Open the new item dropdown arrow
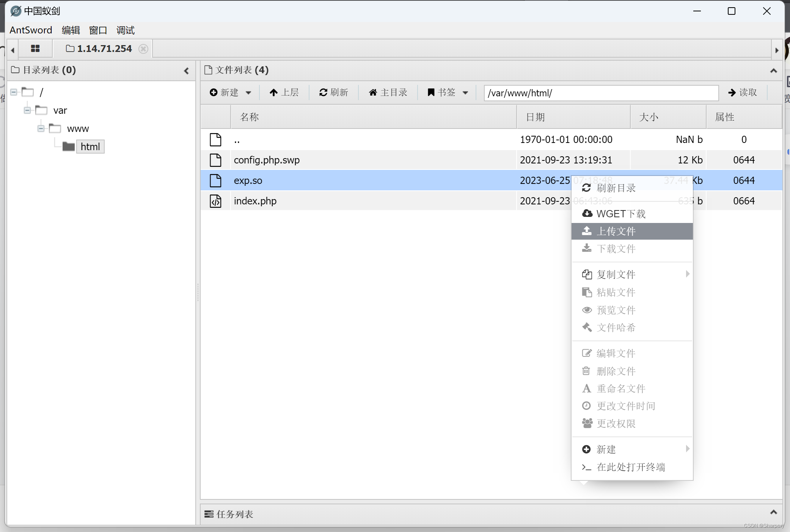This screenshot has height=532, width=790. pos(248,93)
